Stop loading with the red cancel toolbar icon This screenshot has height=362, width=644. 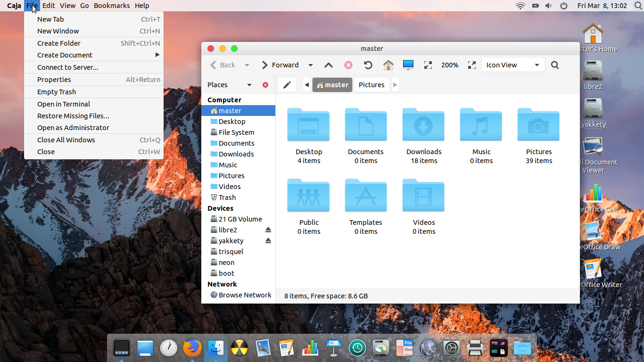pos(348,65)
